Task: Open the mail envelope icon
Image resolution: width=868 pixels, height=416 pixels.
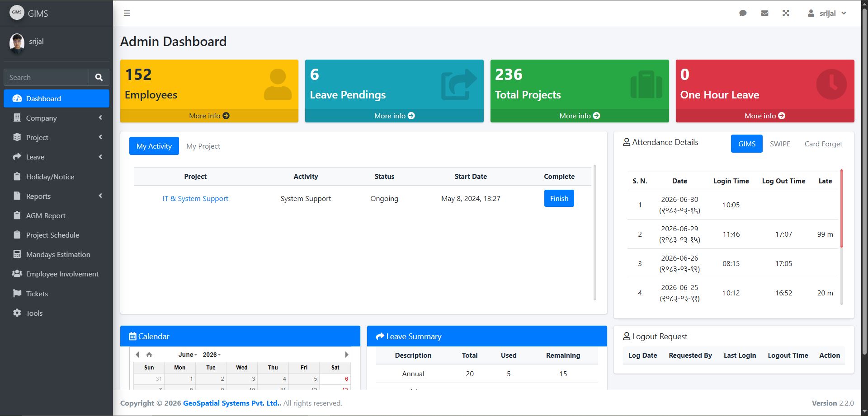Action: 764,13
